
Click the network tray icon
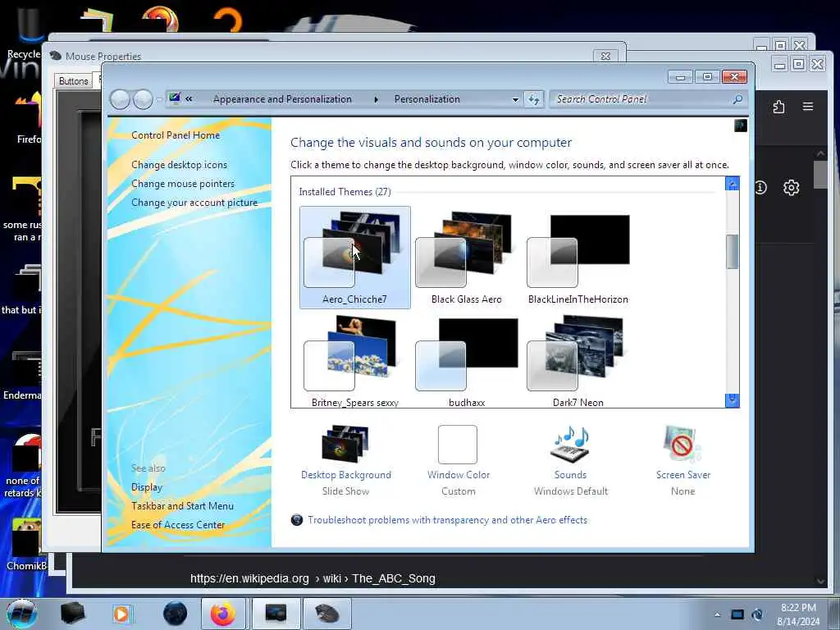pos(737,614)
